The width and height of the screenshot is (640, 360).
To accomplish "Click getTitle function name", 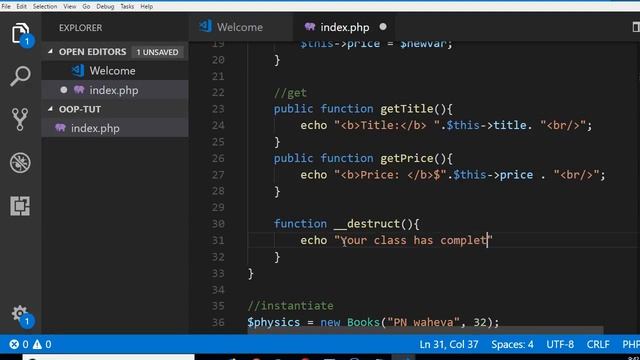I will 407,109.
